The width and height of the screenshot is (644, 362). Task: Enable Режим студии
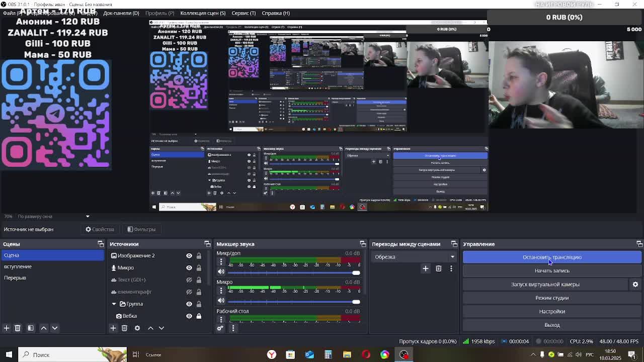click(552, 298)
